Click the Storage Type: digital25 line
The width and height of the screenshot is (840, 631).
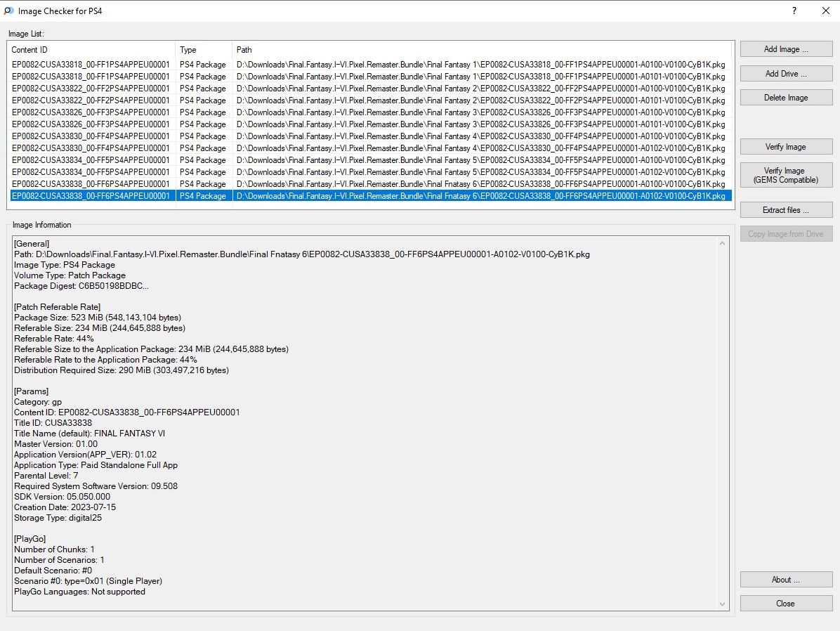(x=58, y=518)
